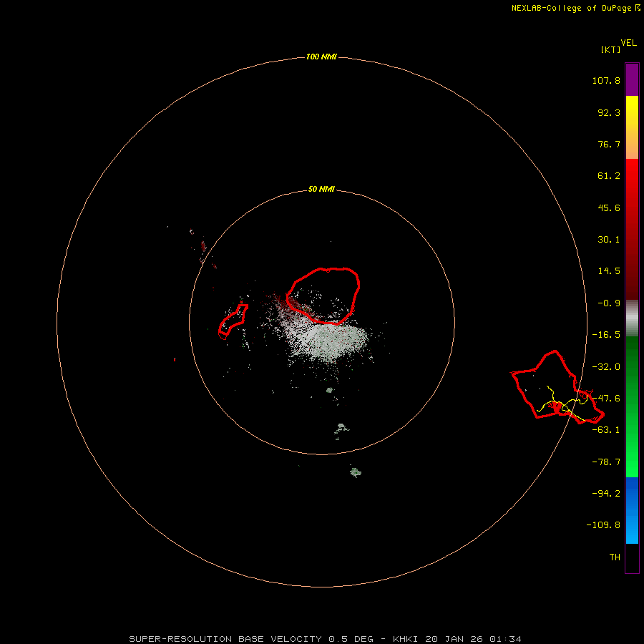Click the -94.2 velocity legend value
Viewport: 644px width, 644px height.
[x=606, y=494]
